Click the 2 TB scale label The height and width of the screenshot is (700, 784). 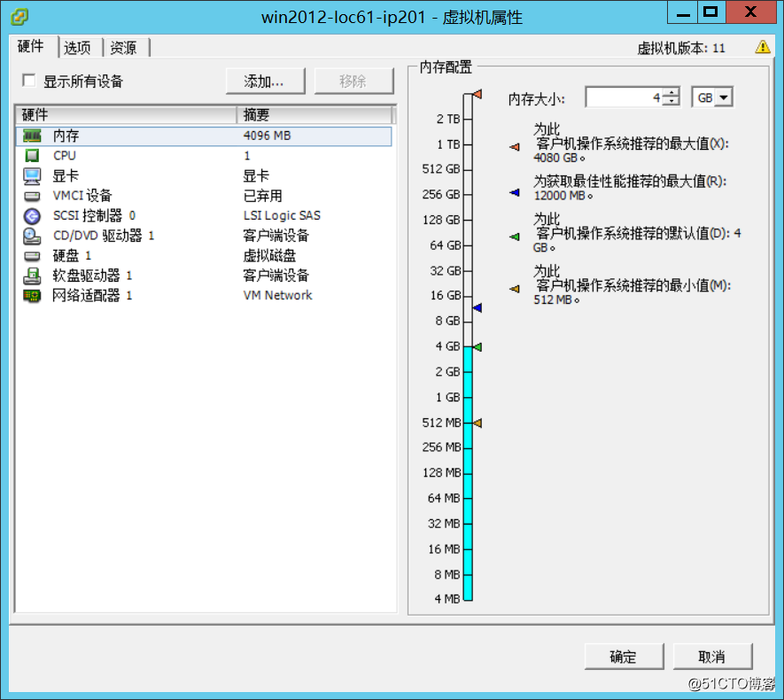point(448,119)
